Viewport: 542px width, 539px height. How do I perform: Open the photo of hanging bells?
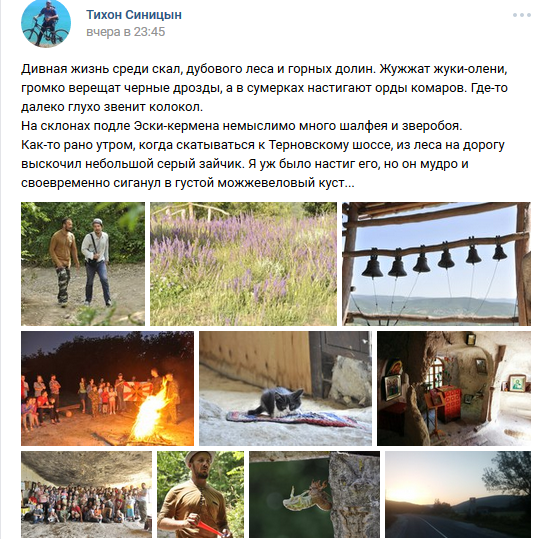pos(436,264)
